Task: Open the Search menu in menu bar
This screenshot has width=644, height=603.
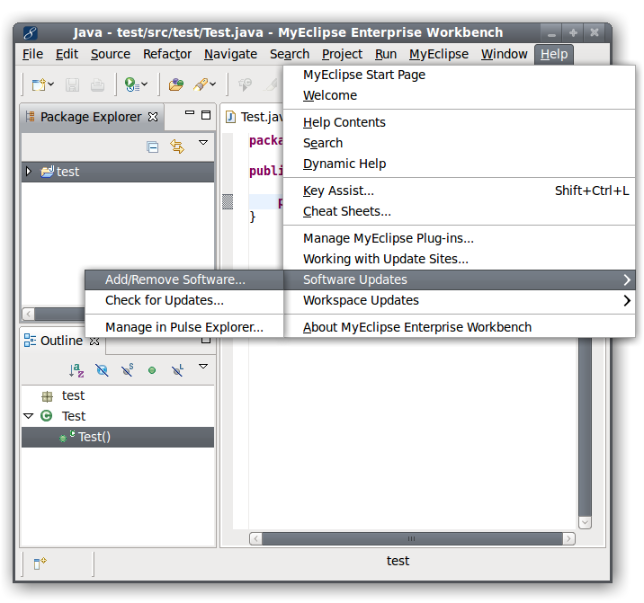Action: pyautogui.click(x=289, y=54)
